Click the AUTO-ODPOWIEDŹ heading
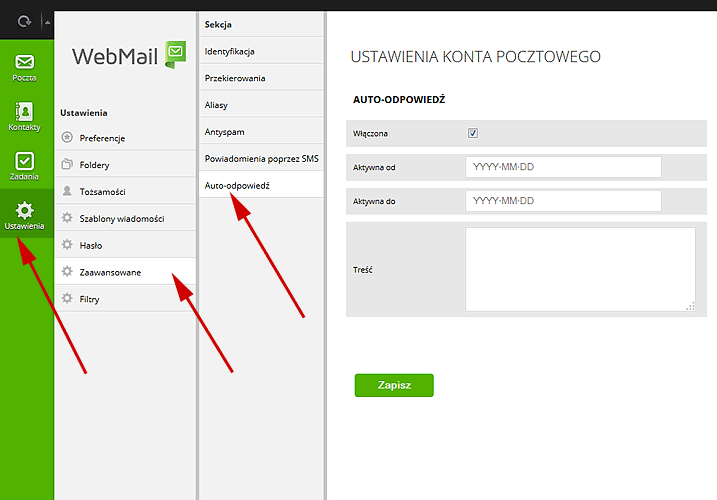The image size is (717, 500). point(399,99)
